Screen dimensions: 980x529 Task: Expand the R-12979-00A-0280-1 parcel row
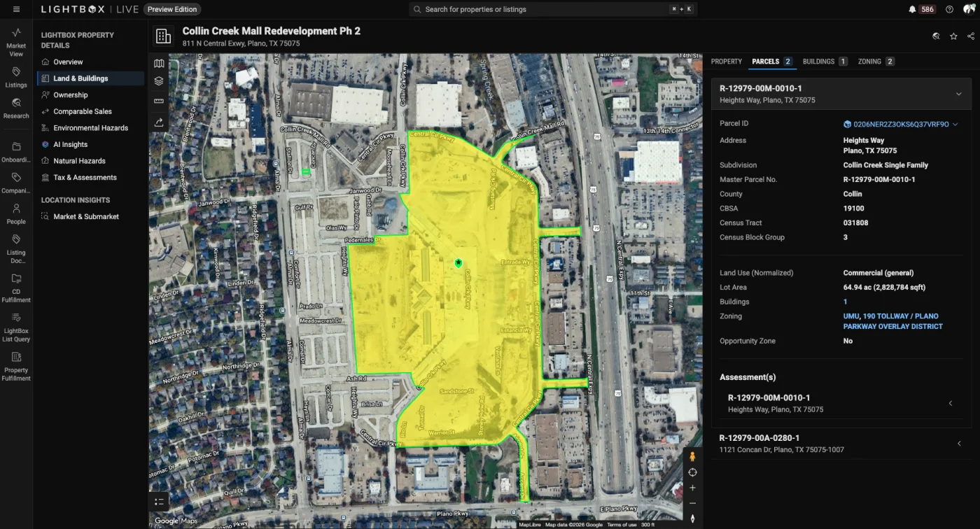click(841, 443)
